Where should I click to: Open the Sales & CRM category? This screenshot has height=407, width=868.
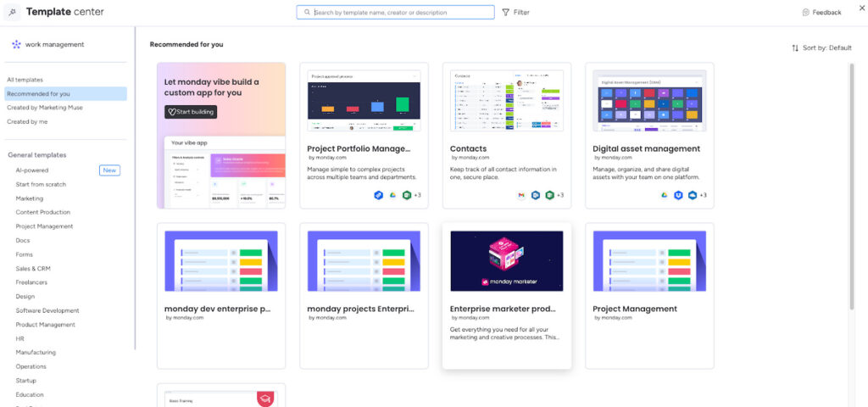coord(33,269)
